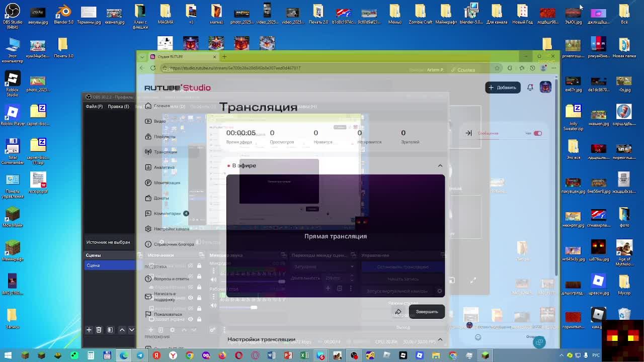Open Монетизация in RUTUBE Studio sidebar
The width and height of the screenshot is (644, 362).
point(163,183)
